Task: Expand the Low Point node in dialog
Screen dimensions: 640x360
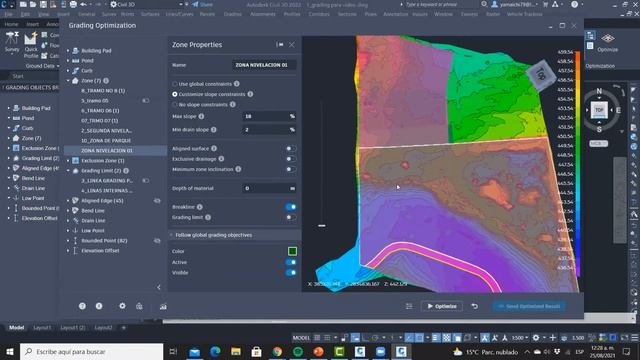Action: pos(68,231)
